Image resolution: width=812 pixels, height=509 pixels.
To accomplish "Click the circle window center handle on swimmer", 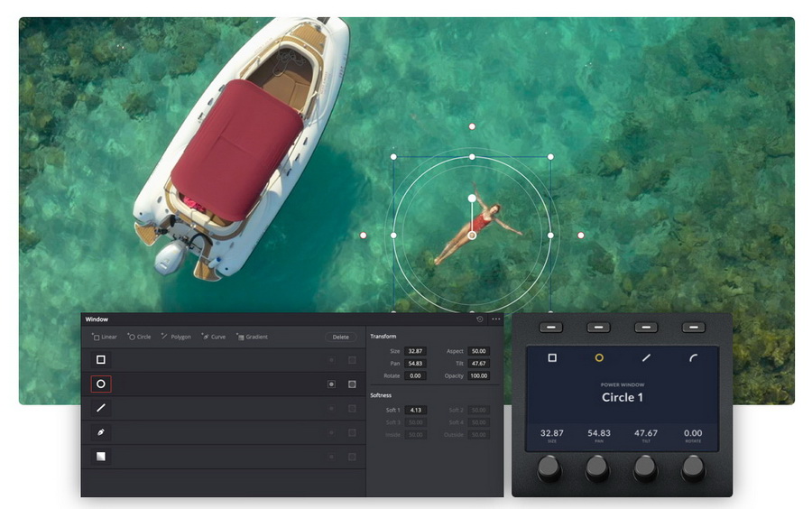I will [x=472, y=236].
